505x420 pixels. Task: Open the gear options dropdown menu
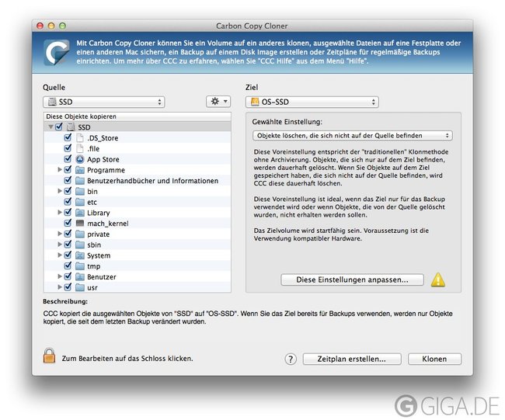218,102
